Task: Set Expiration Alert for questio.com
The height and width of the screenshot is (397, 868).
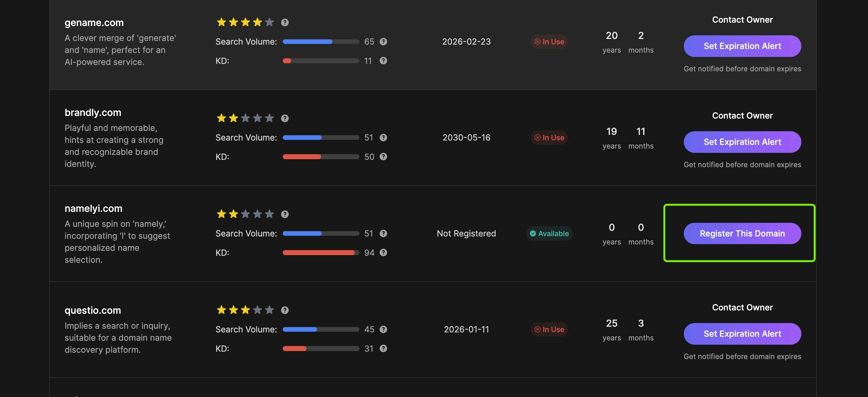Action: pos(742,334)
